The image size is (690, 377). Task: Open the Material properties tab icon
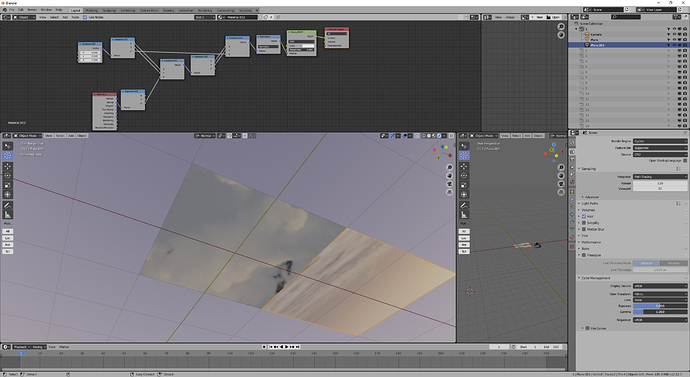coord(572,237)
